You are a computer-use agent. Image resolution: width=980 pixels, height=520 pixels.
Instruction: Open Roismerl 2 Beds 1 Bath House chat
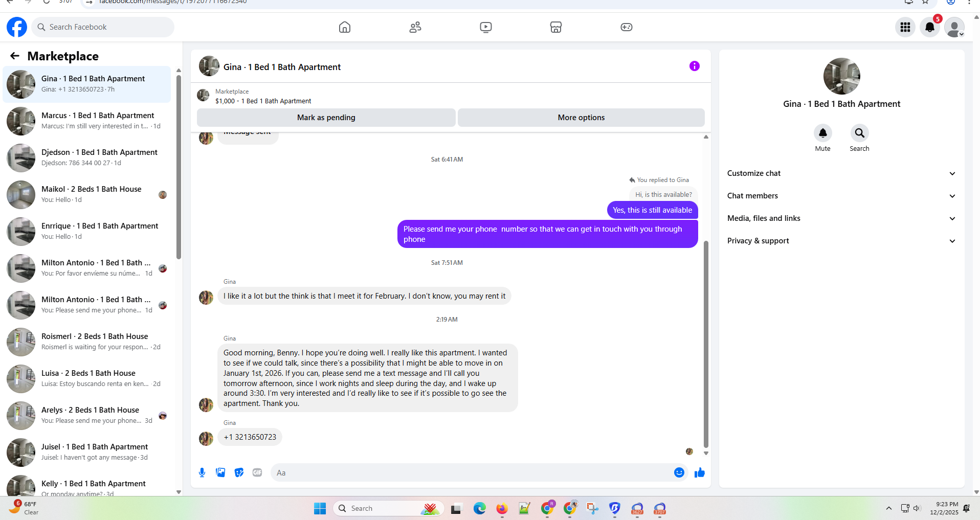coord(87,342)
